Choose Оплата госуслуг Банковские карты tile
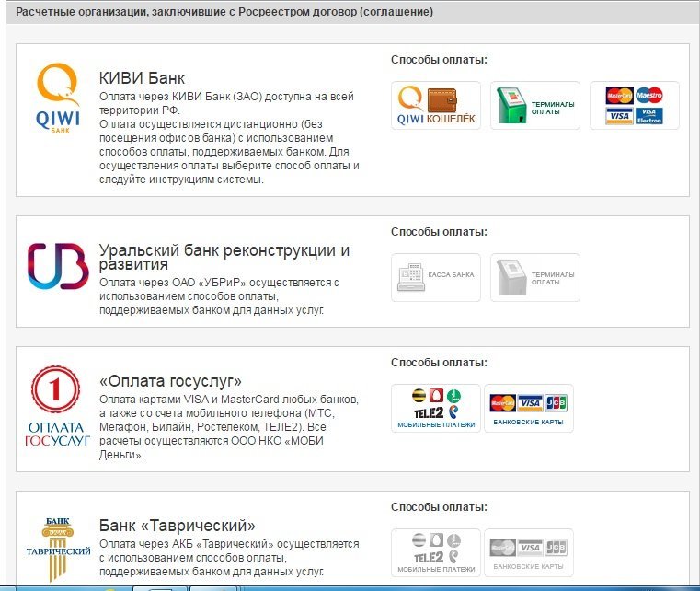 pyautogui.click(x=529, y=409)
